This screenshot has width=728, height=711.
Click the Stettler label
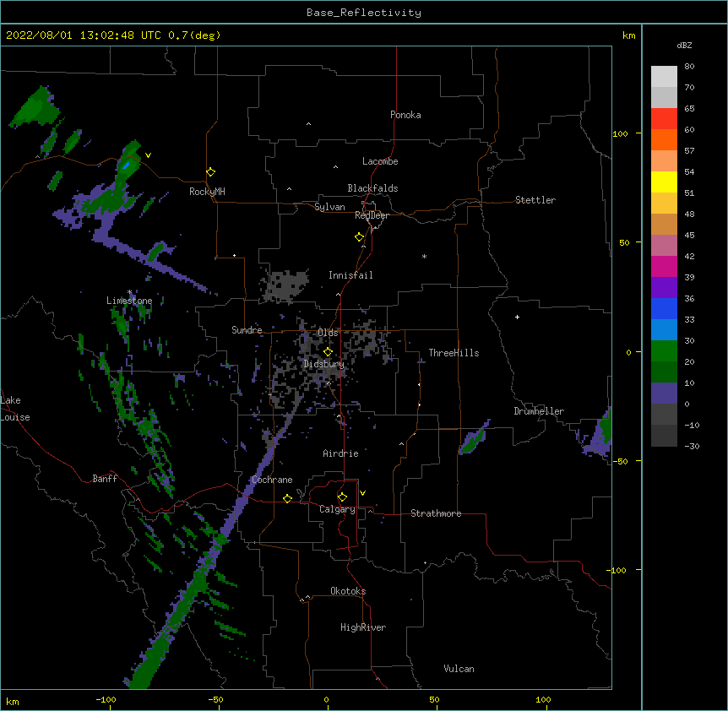point(535,200)
